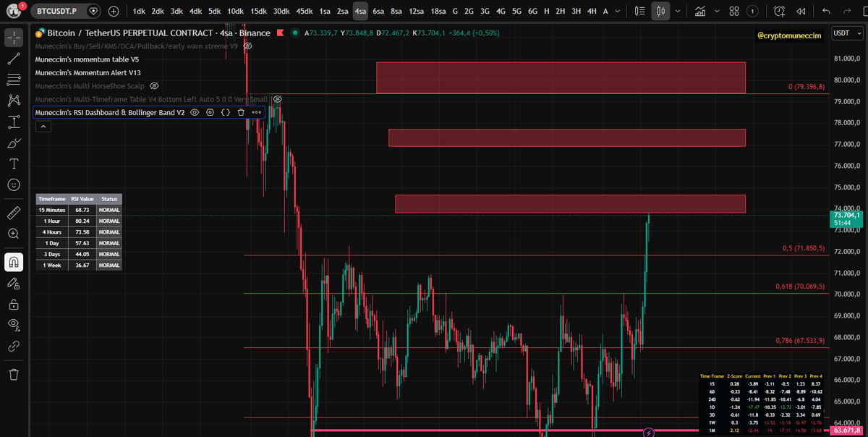The image size is (868, 437).
Task: Collapse the indicator legend chevron
Action: pos(43,126)
